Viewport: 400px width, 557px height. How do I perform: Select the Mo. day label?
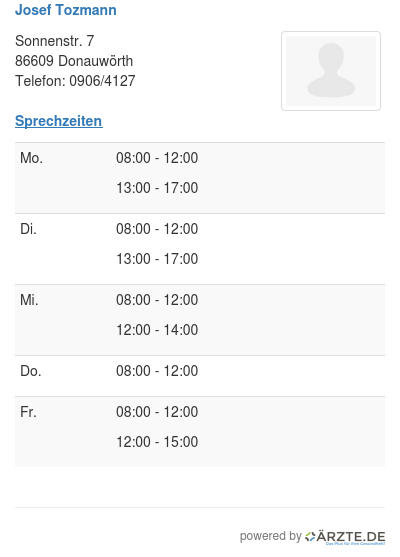pyautogui.click(x=31, y=158)
